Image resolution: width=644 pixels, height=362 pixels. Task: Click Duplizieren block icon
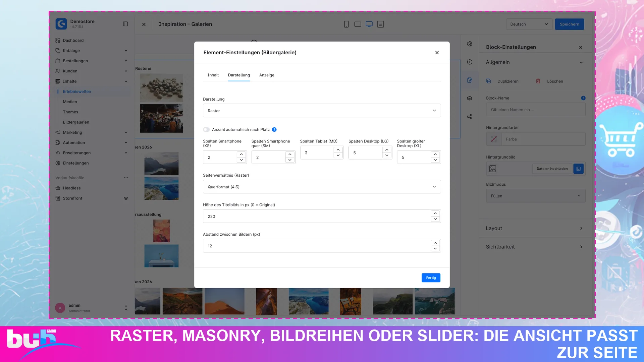[488, 81]
